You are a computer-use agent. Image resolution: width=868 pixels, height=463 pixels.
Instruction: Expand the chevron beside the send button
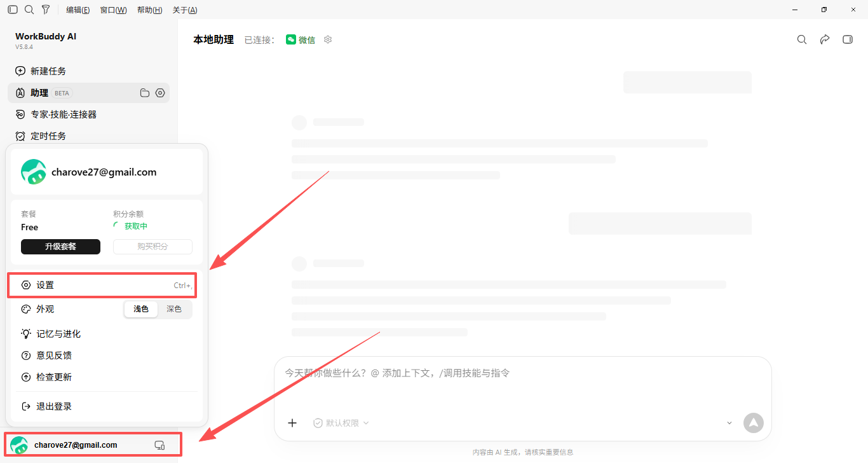729,423
